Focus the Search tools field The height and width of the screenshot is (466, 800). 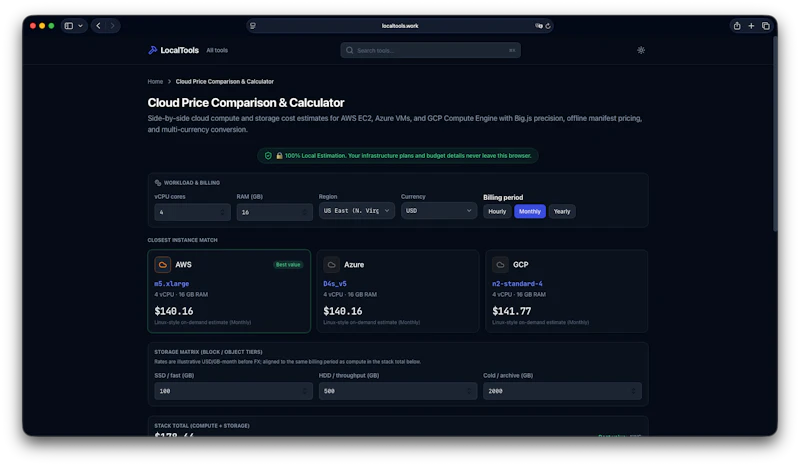click(431, 50)
